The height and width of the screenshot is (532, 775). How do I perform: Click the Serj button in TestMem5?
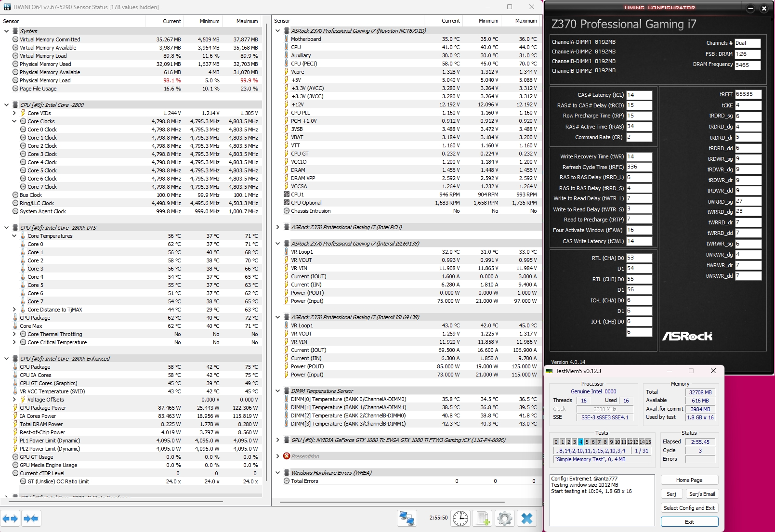point(671,494)
